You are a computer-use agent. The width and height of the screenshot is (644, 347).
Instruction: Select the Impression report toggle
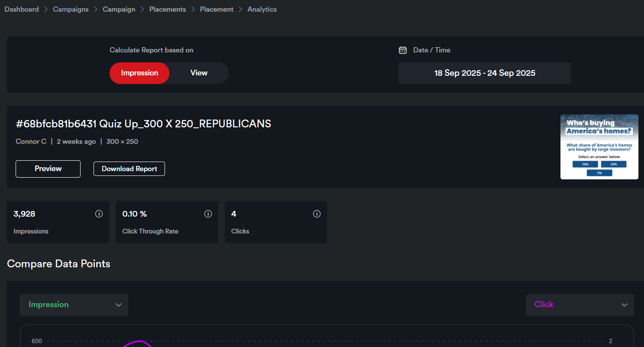click(139, 73)
